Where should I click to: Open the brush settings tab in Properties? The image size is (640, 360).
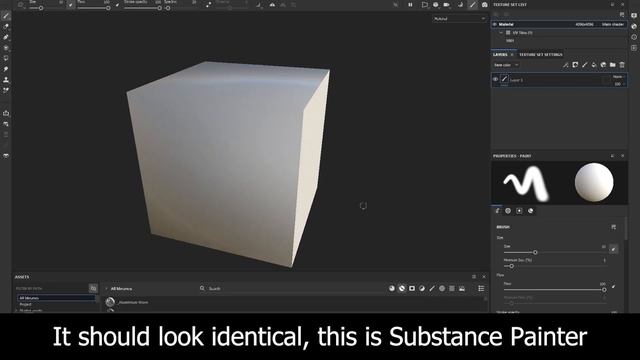coord(497,211)
